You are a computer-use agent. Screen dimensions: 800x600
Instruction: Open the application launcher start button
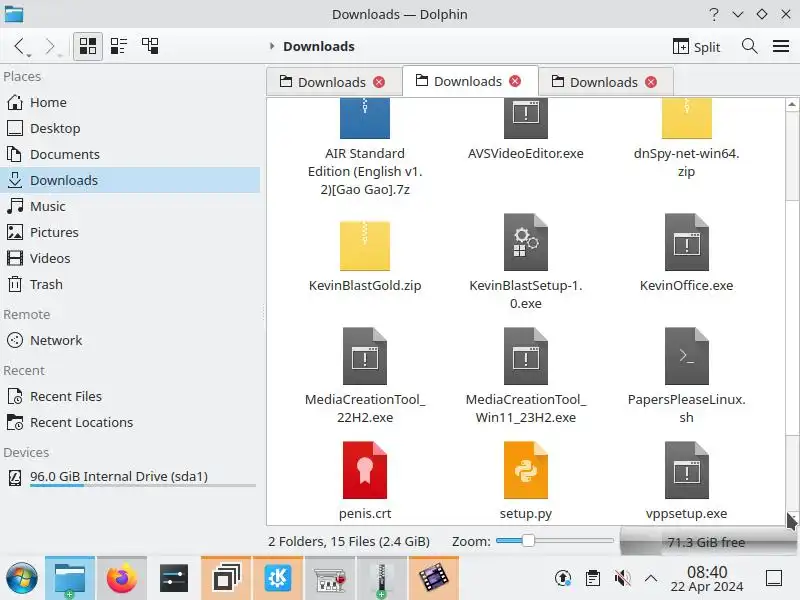pyautogui.click(x=21, y=579)
